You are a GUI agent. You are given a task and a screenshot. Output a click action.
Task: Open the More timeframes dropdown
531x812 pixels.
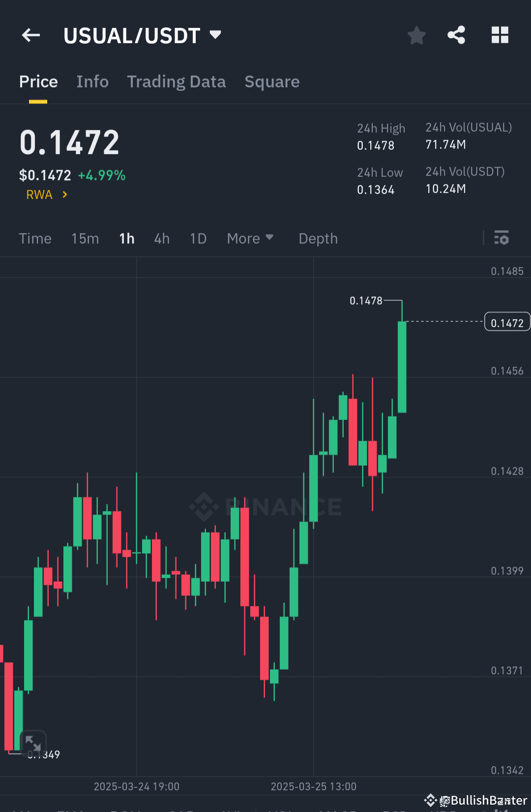(250, 238)
